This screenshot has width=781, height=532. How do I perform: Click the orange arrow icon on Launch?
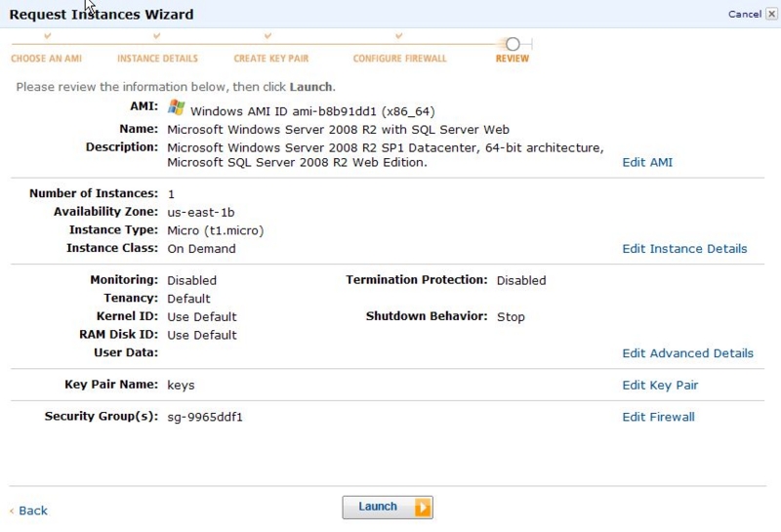pos(423,507)
